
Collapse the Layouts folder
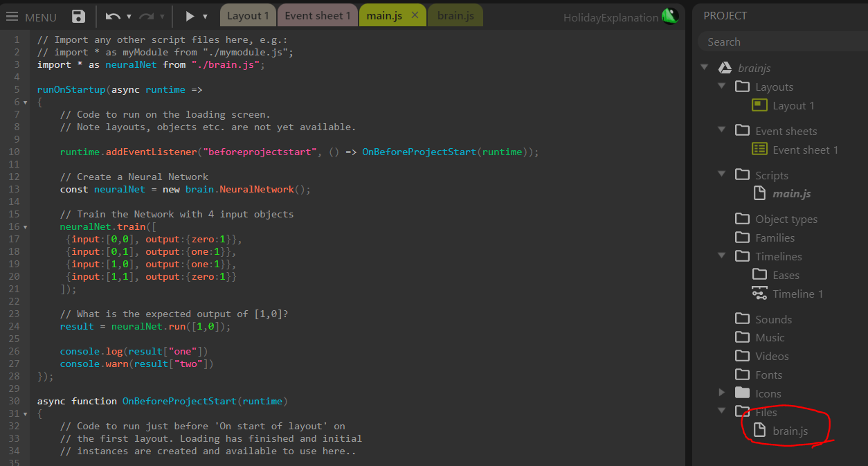point(722,87)
